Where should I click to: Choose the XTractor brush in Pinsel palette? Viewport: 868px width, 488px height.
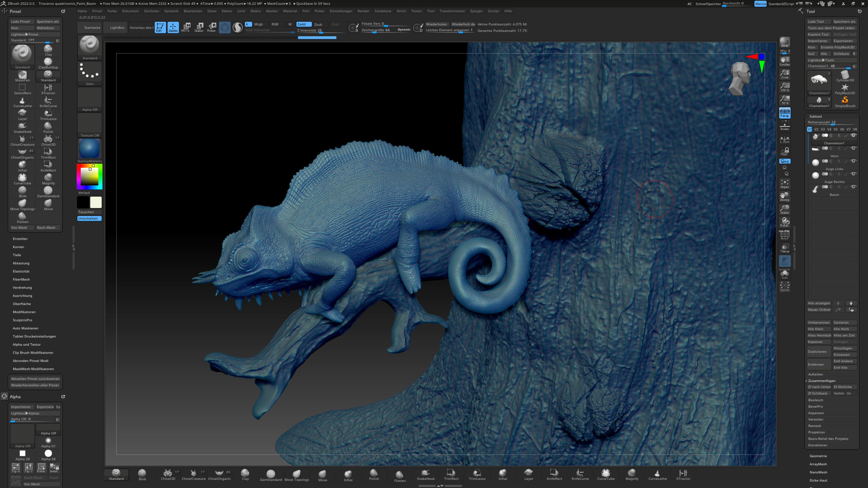[x=48, y=89]
